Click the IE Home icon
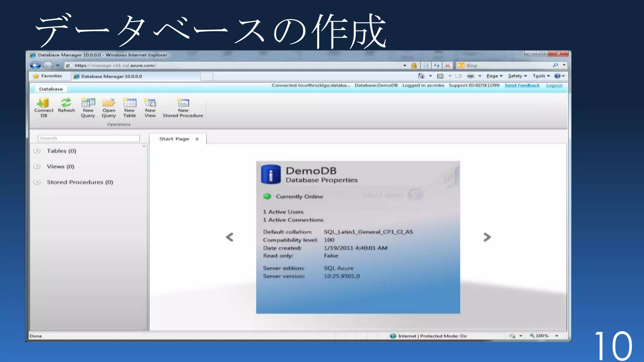 point(421,76)
